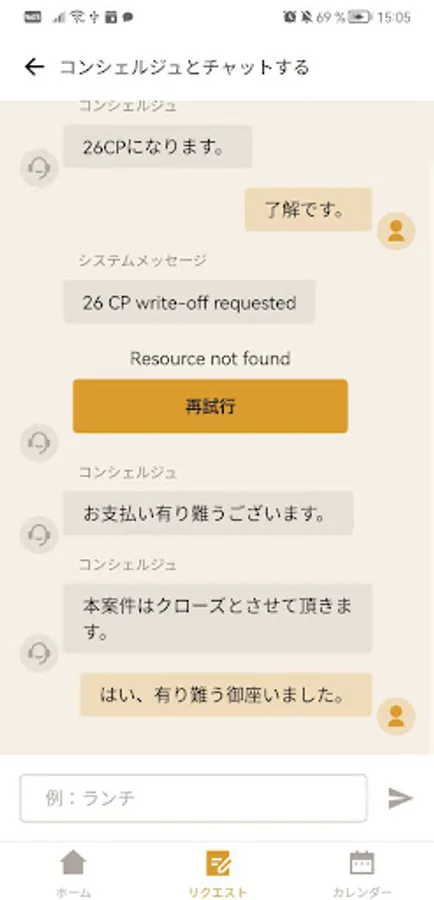Tap the 了解です reply bubble

pos(308,210)
